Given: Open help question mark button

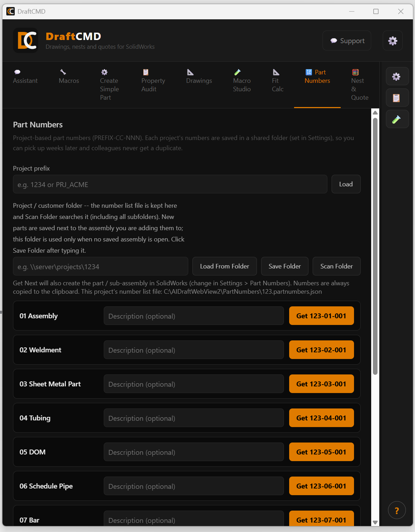Looking at the screenshot, I should 397,511.
